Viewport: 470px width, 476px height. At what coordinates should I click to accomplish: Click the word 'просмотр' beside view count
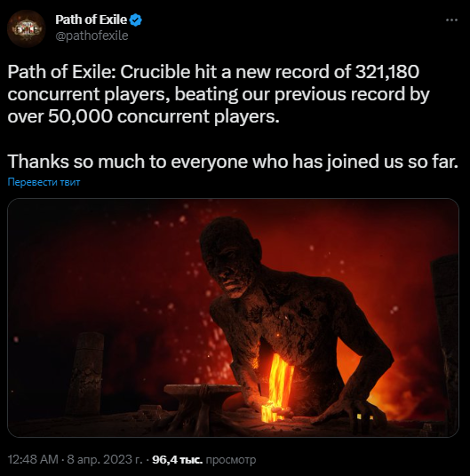pyautogui.click(x=231, y=460)
